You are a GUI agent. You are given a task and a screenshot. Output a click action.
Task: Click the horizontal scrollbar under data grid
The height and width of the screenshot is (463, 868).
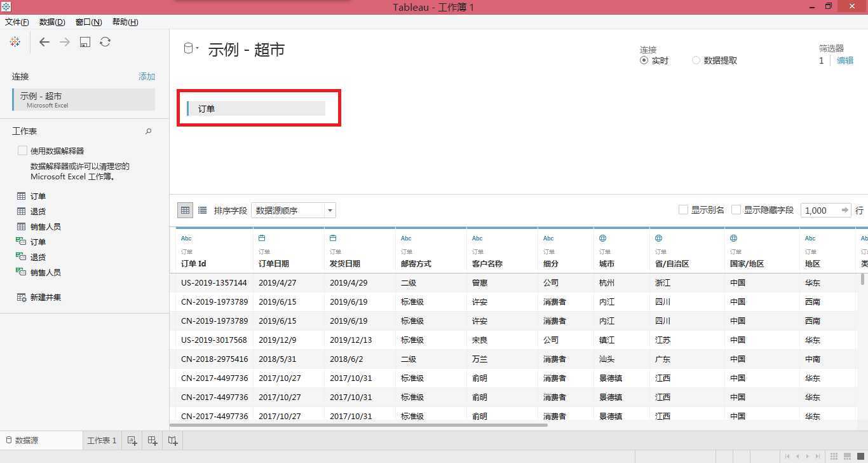click(359, 425)
